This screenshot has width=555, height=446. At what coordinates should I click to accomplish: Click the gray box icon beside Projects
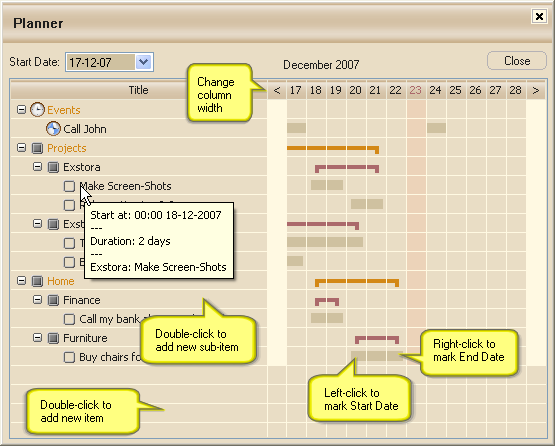point(37,148)
